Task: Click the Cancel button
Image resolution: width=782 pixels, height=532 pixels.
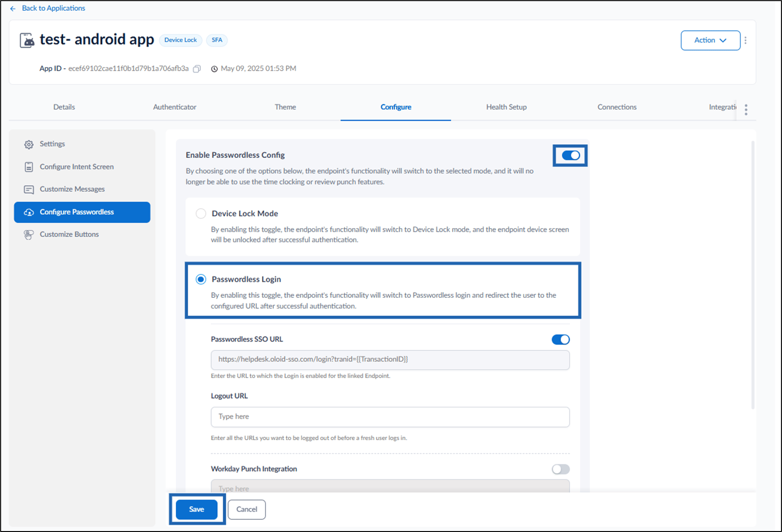Action: (247, 509)
